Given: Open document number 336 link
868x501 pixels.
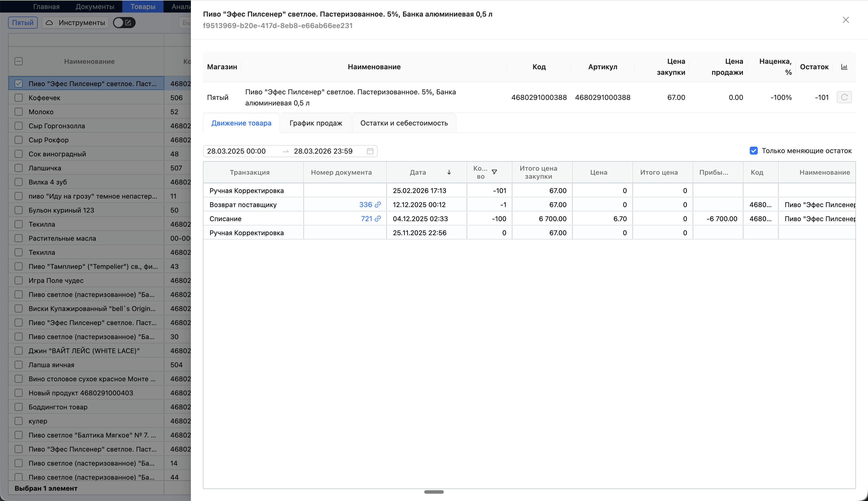Looking at the screenshot, I should (x=366, y=205).
